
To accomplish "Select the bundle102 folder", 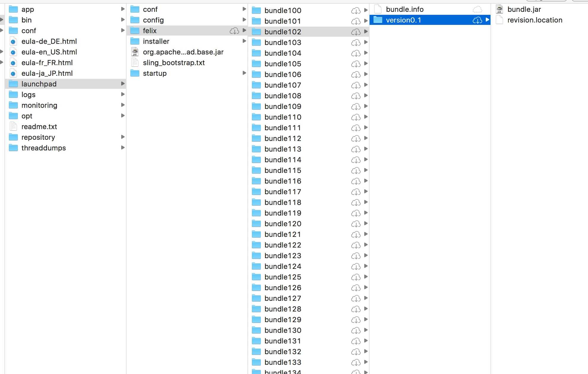I will (283, 32).
